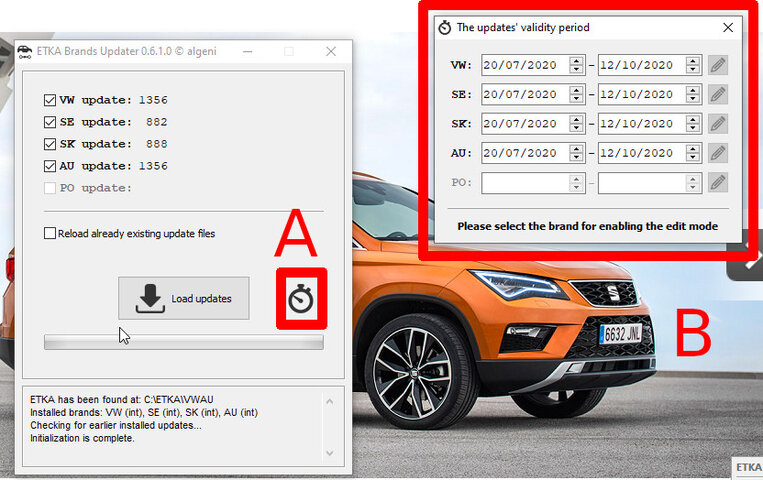Click the SE row pencil edit icon
The image size is (763, 480).
(718, 94)
